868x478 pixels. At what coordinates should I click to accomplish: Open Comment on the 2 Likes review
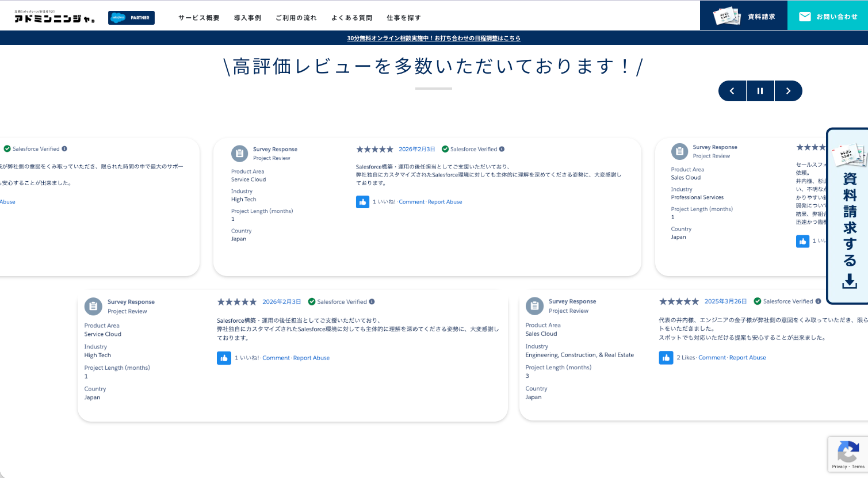[x=712, y=358]
